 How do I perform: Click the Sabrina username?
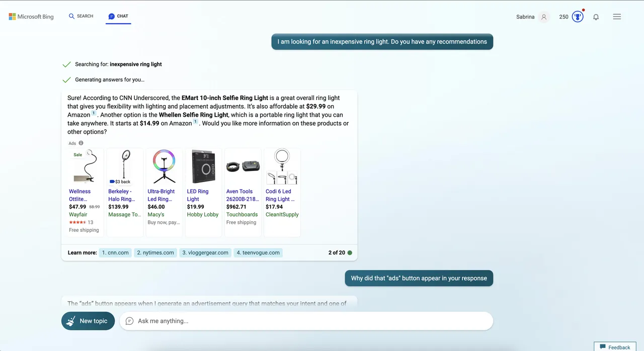point(525,17)
